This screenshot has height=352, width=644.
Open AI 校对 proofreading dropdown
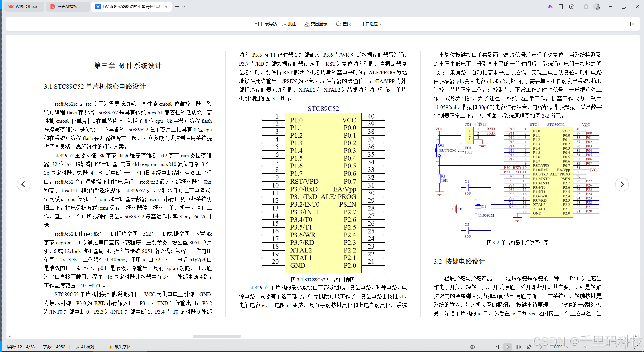click(87, 347)
